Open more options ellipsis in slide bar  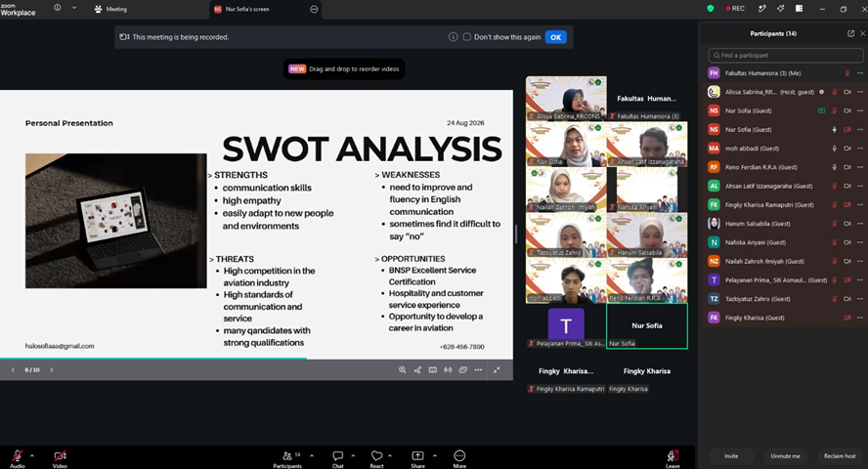[478, 370]
